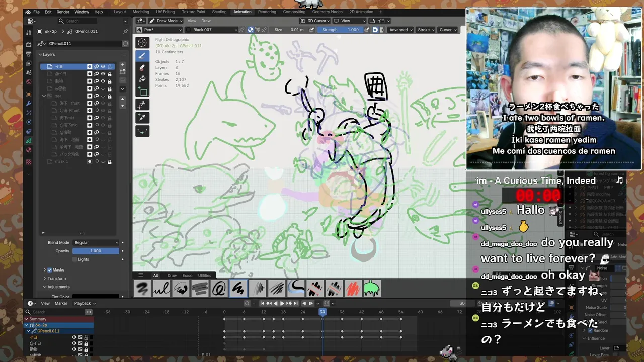Open the Material properties tab
This screenshot has width=644, height=362.
[x=29, y=150]
